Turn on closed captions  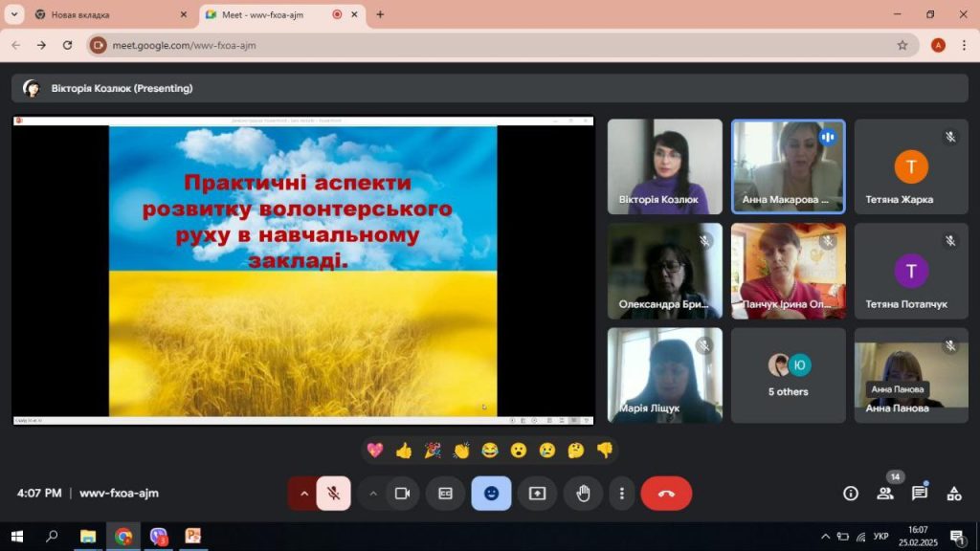(x=445, y=494)
